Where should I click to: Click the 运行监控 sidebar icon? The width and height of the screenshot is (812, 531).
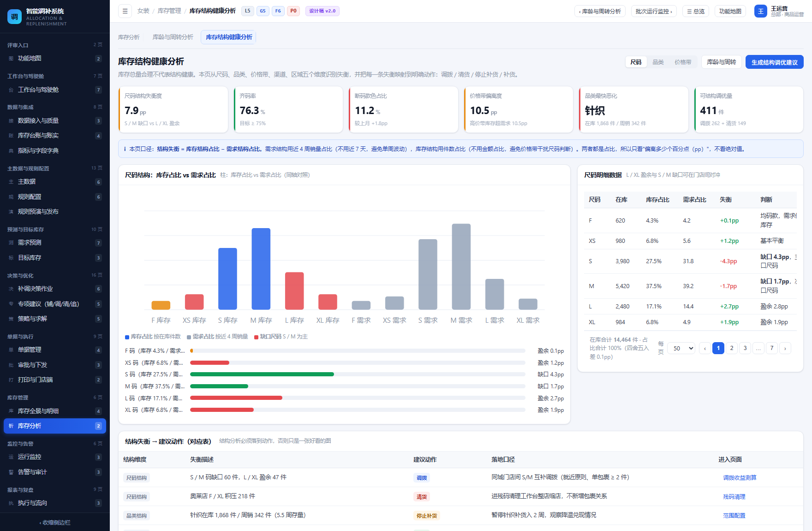point(11,457)
